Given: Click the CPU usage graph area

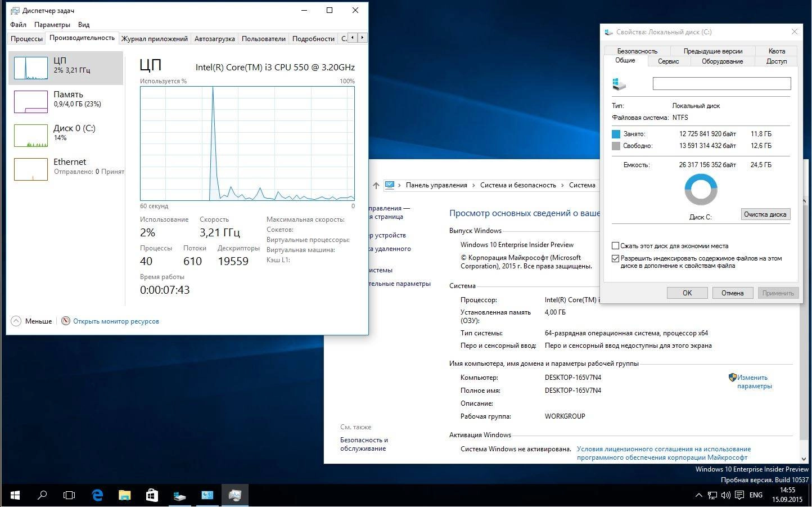Looking at the screenshot, I should click(x=247, y=143).
